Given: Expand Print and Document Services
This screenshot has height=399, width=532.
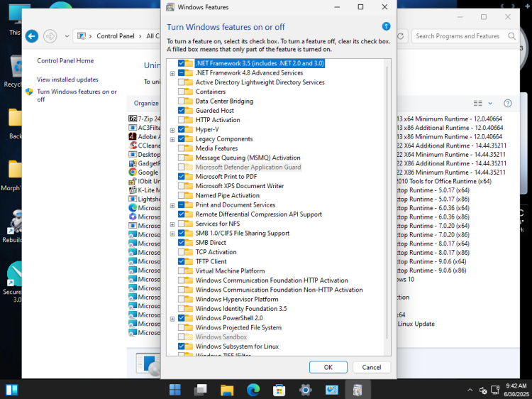Looking at the screenshot, I should pos(172,205).
